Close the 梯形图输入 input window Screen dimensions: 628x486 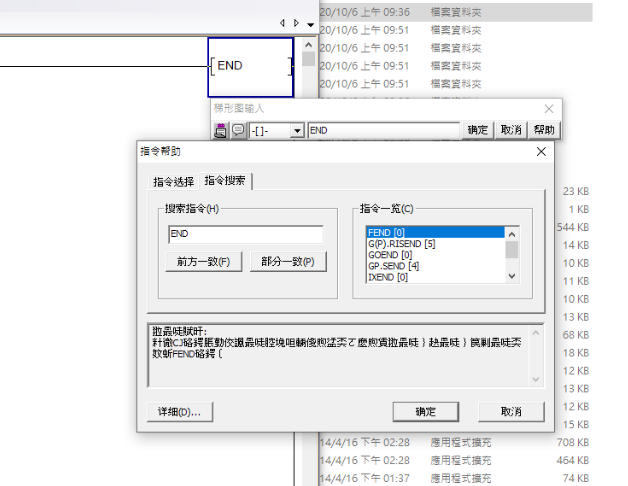click(x=548, y=108)
